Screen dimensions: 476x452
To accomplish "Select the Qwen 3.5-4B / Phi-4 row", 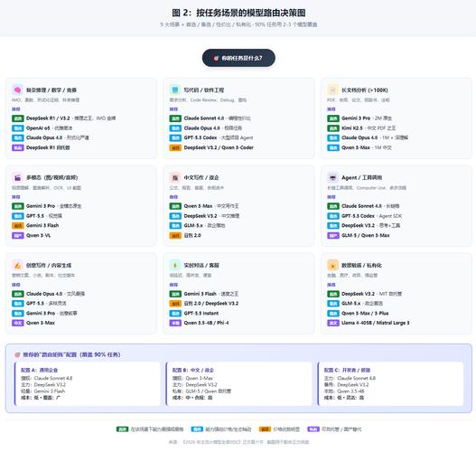I will pos(200,323).
